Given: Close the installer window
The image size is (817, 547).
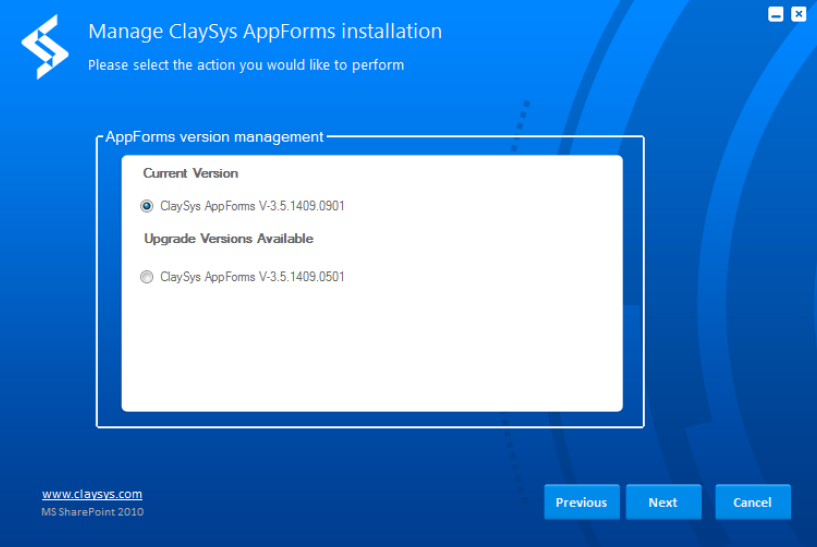Looking at the screenshot, I should 798,14.
